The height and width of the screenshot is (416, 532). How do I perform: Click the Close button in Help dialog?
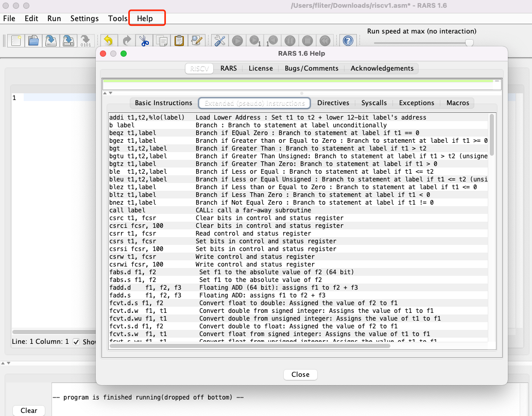click(x=300, y=375)
